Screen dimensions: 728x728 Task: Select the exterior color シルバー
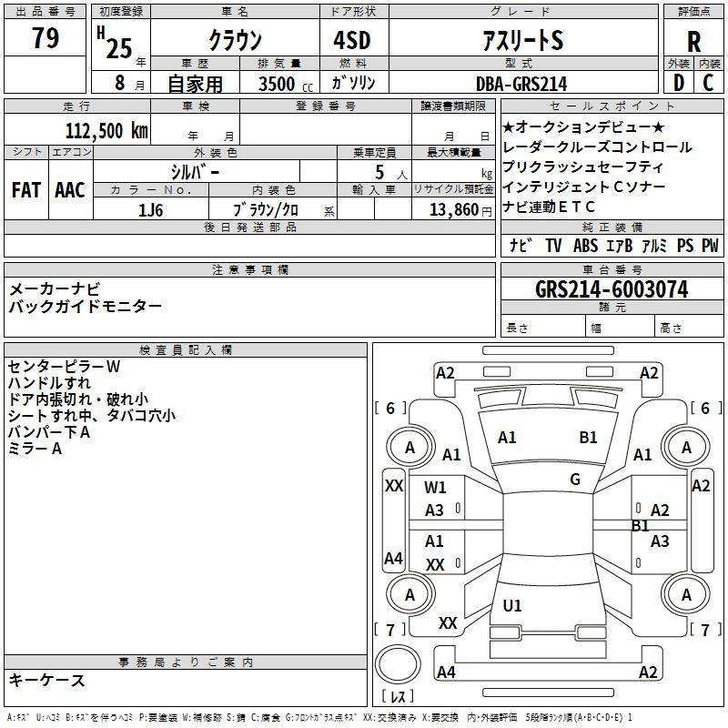195,172
